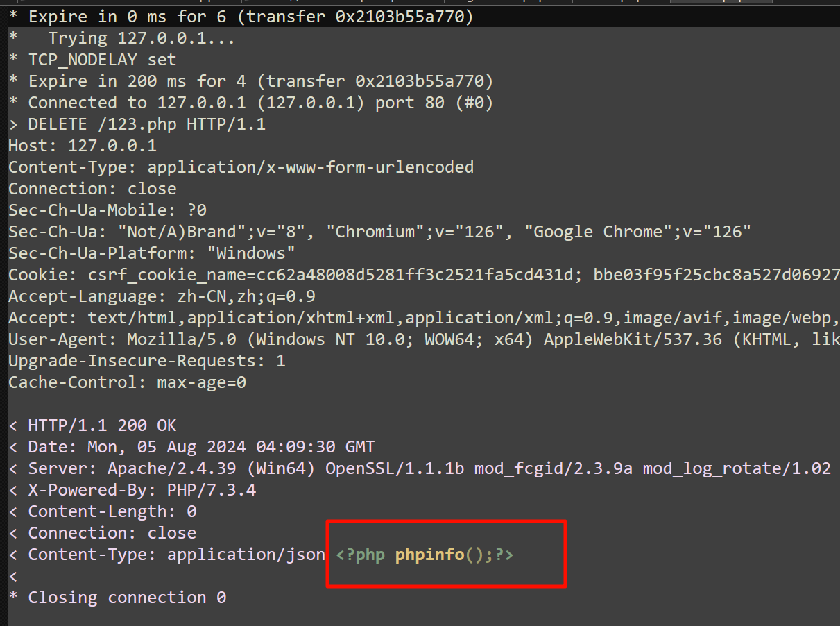Click the Sec-Ch-Ua-Platform "Windows" line
This screenshot has width=840, height=626.
[x=151, y=253]
